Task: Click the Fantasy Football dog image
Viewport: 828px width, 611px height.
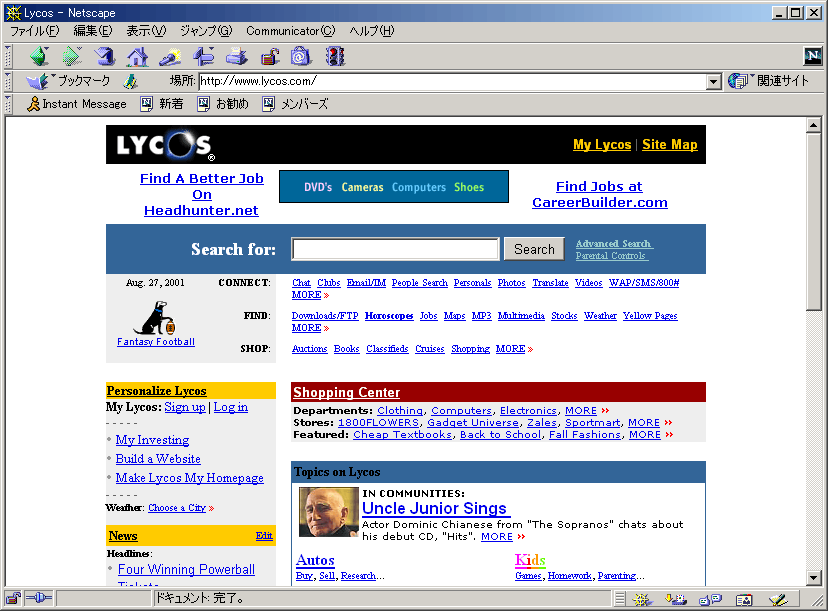Action: pyautogui.click(x=154, y=318)
